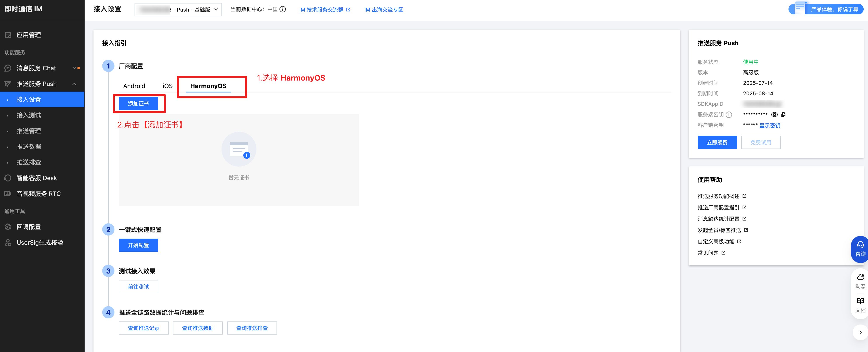This screenshot has height=352, width=868.
Task: Click the 开始配置 button
Action: click(x=138, y=245)
